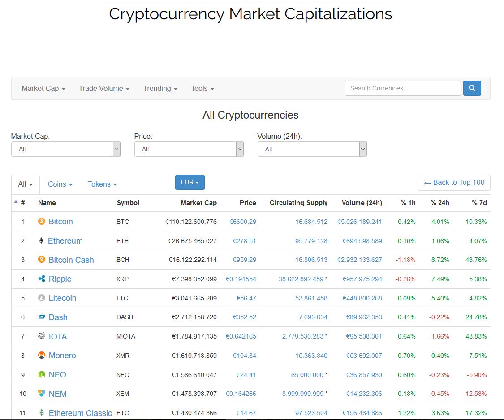This screenshot has height=420, width=504.
Task: Click the Search Currencies input field
Action: point(402,88)
